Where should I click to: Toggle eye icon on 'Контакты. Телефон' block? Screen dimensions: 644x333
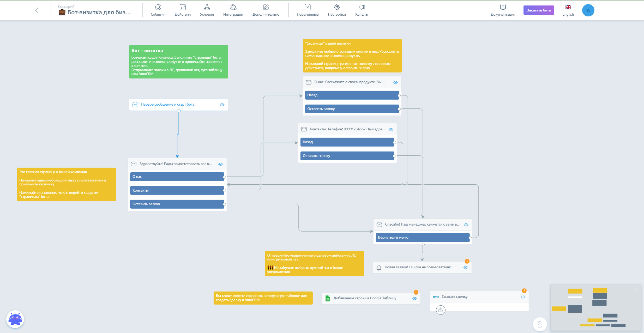[391, 130]
